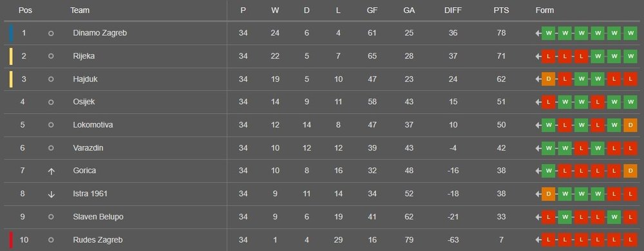Open the Dinamo Zagreb team link
This screenshot has height=251, width=644.
[100, 33]
